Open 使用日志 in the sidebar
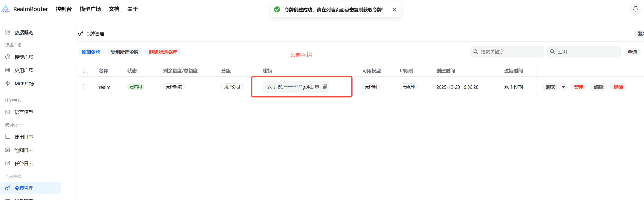 24,137
